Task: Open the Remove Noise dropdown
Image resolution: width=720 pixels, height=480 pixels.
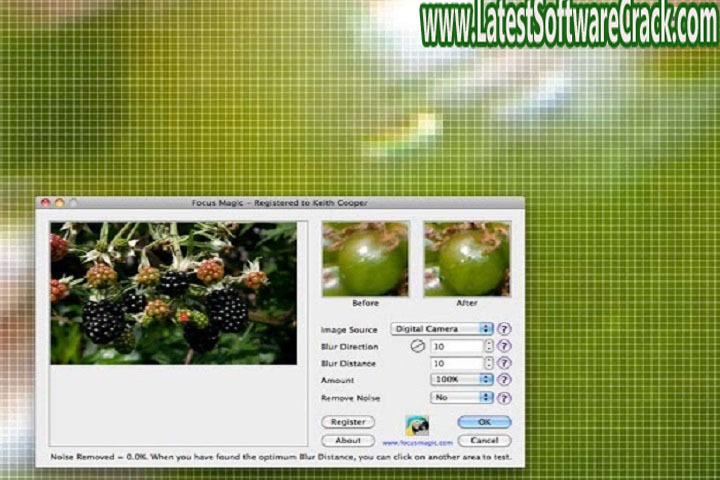Action: [461, 397]
